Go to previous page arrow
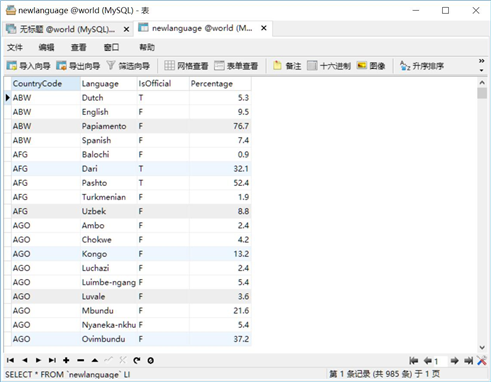The image size is (491, 382). click(x=428, y=360)
